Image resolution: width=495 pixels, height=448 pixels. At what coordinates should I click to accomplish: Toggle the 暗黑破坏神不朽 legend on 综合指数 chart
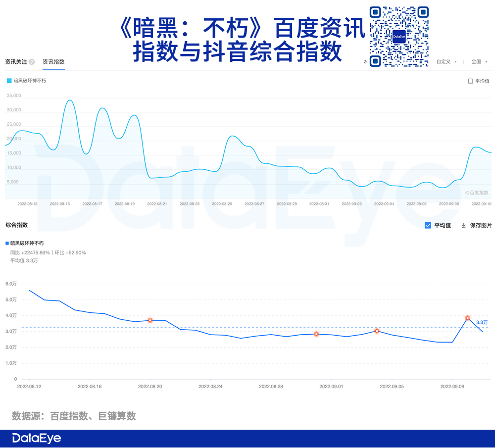[x=25, y=243]
